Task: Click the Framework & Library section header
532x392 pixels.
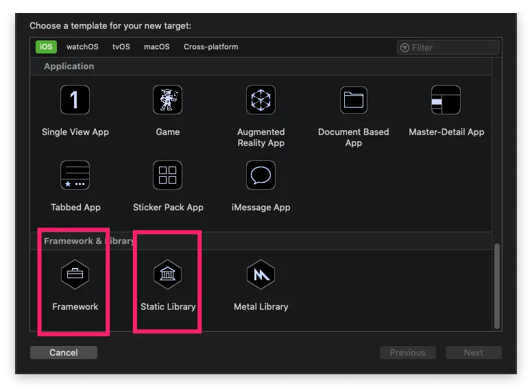Action: 89,241
